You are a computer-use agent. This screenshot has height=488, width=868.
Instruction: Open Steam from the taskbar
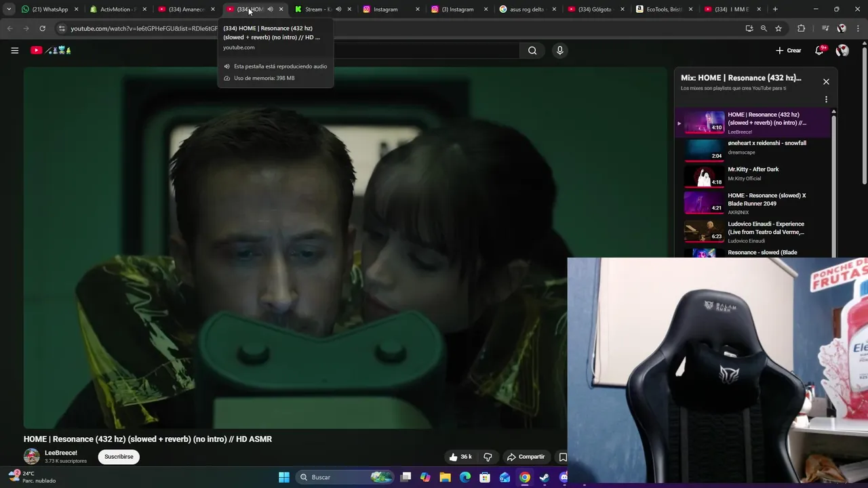544,477
